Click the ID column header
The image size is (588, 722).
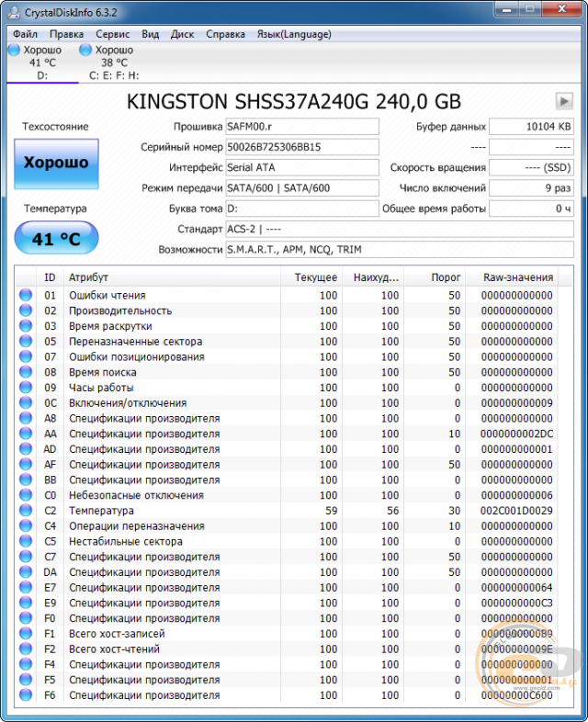(x=50, y=277)
